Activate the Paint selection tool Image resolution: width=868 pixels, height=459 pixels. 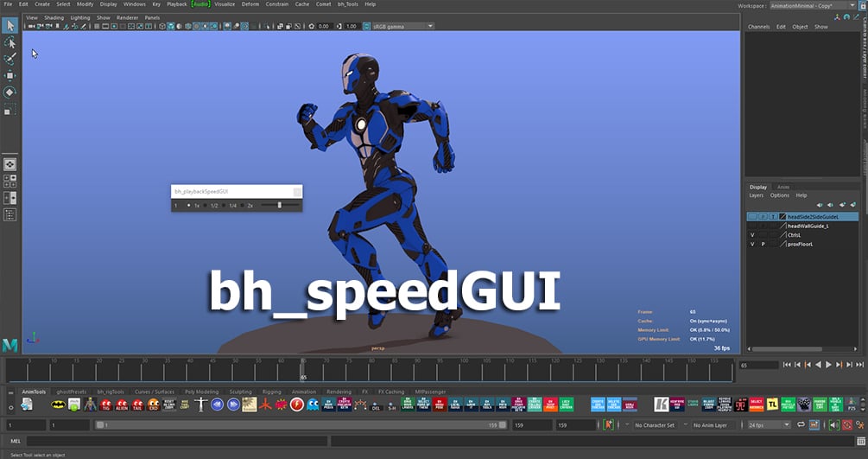(x=10, y=59)
